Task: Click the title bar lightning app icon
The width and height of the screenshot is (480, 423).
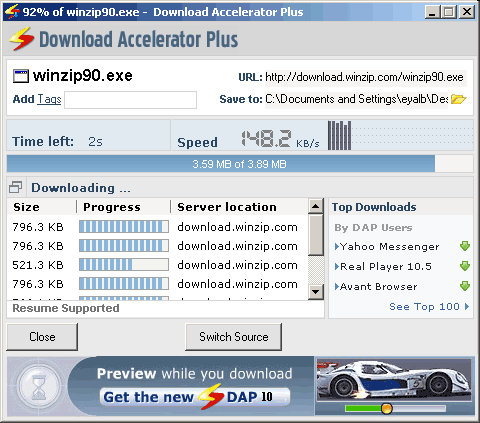Action: click(12, 12)
